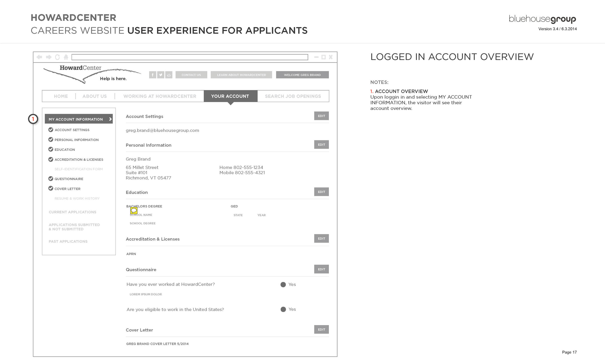Click the YouTube icon
Viewport: 605px width, 364px height.
click(x=169, y=75)
